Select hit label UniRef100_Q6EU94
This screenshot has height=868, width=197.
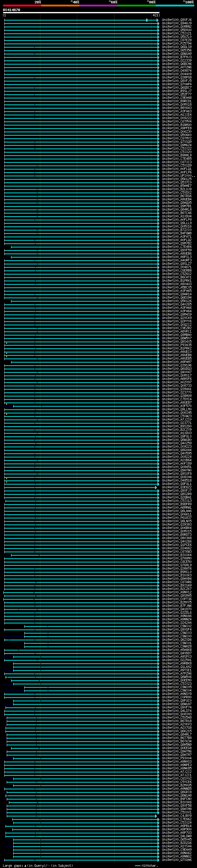pyautogui.click(x=177, y=297)
